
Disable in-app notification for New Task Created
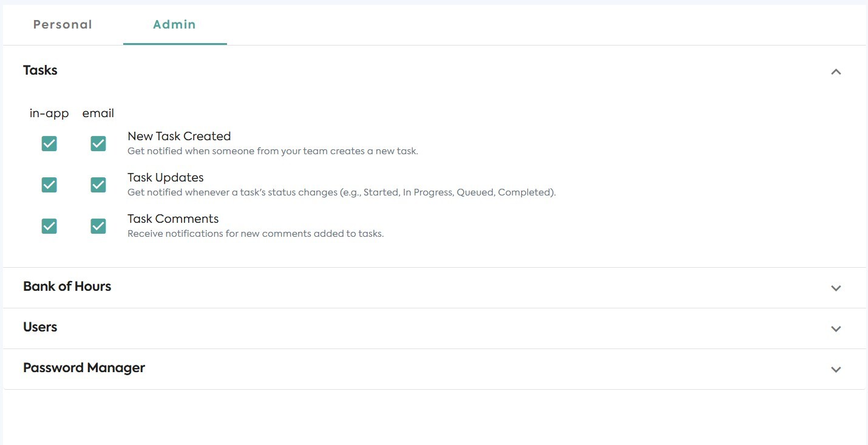tap(49, 144)
